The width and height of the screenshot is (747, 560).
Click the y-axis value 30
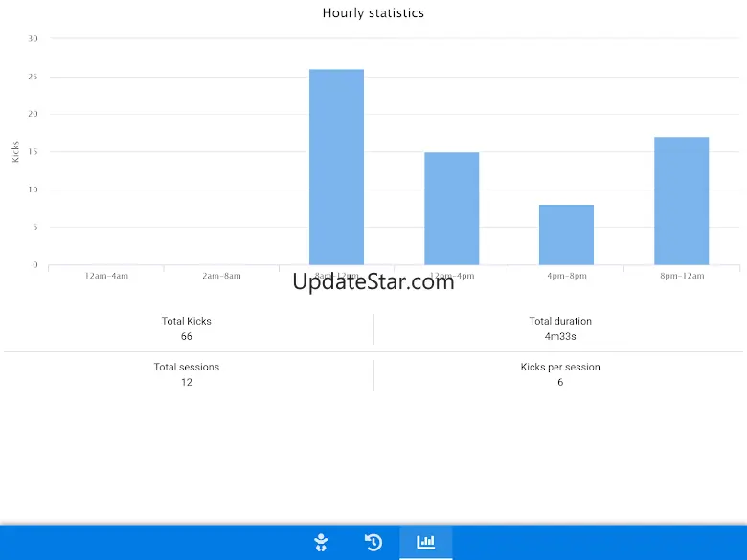(x=33, y=38)
